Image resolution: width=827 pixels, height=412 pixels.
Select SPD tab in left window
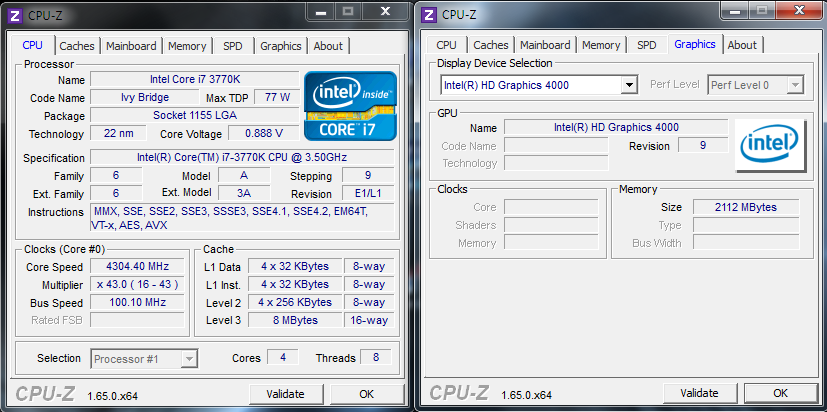[233, 46]
